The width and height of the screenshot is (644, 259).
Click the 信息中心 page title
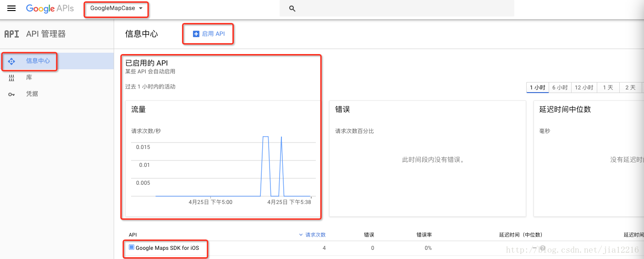[142, 34]
